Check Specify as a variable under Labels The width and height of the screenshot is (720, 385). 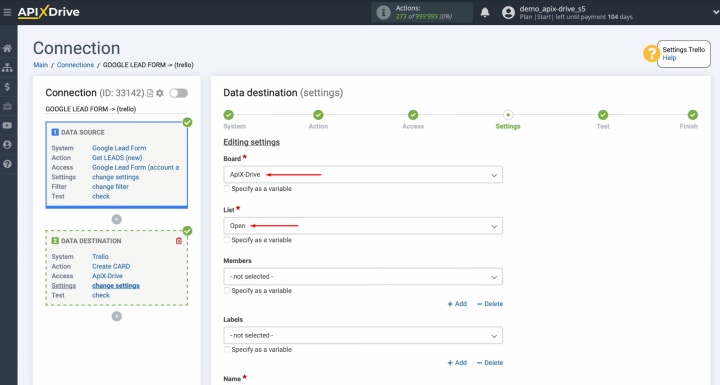coord(227,349)
